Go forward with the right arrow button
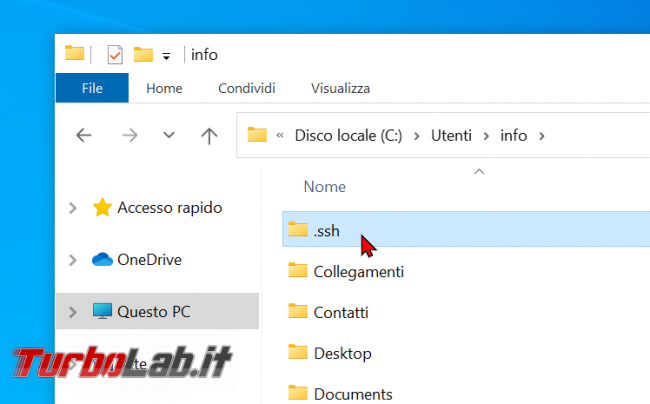The image size is (650, 404). point(130,135)
